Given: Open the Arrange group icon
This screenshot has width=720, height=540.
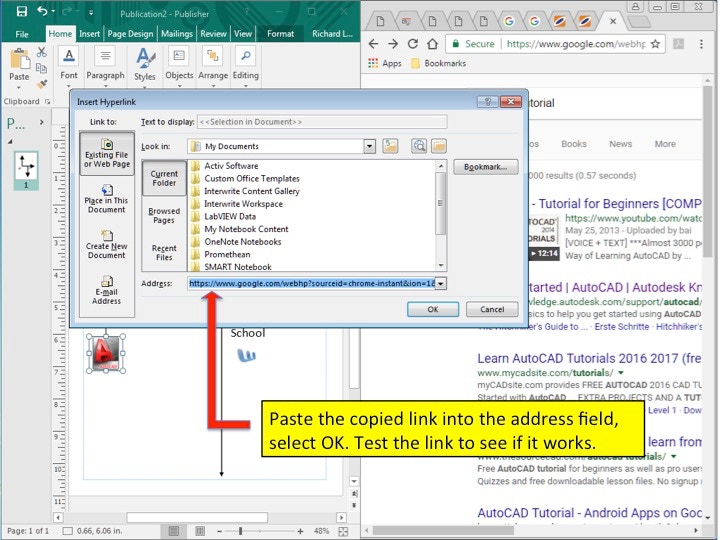Looking at the screenshot, I should point(213,56).
